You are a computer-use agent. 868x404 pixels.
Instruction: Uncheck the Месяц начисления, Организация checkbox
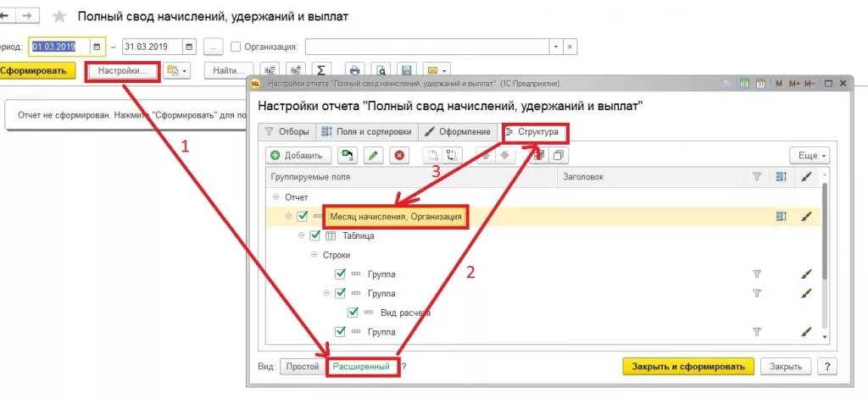(x=303, y=216)
